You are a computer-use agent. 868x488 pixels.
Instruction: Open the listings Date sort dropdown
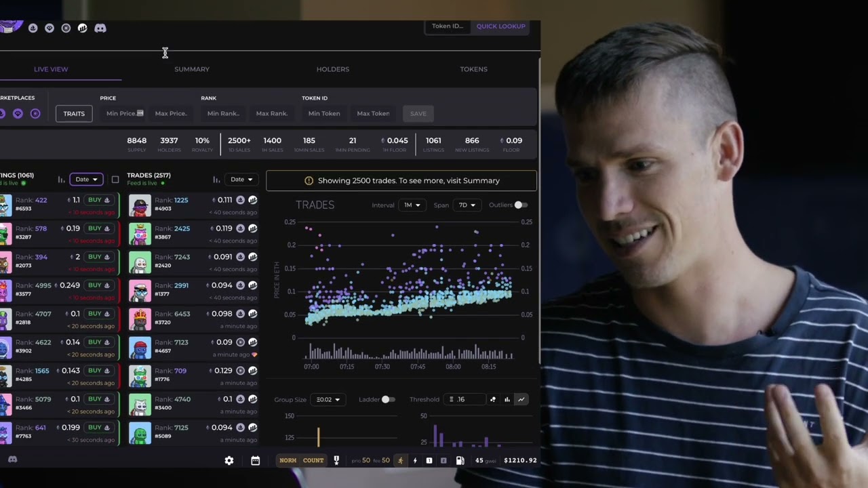86,180
